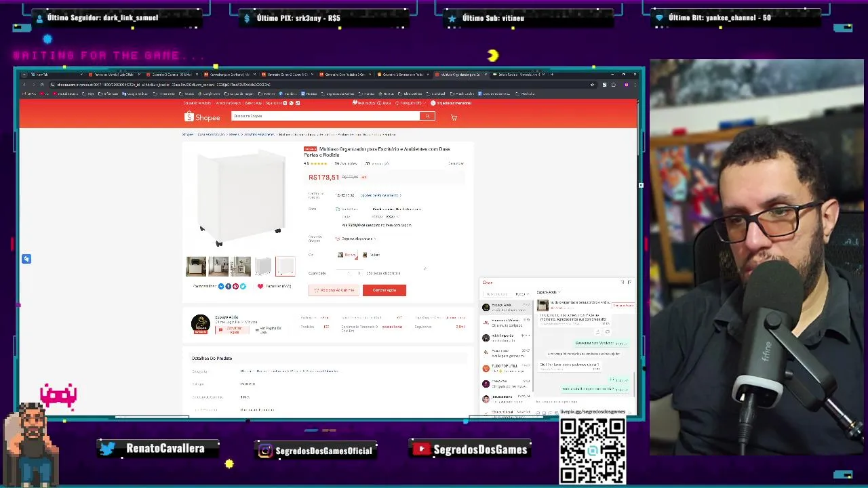868x488 pixels.
Task: Expand the Seguros disponíveis option
Action: [357, 239]
